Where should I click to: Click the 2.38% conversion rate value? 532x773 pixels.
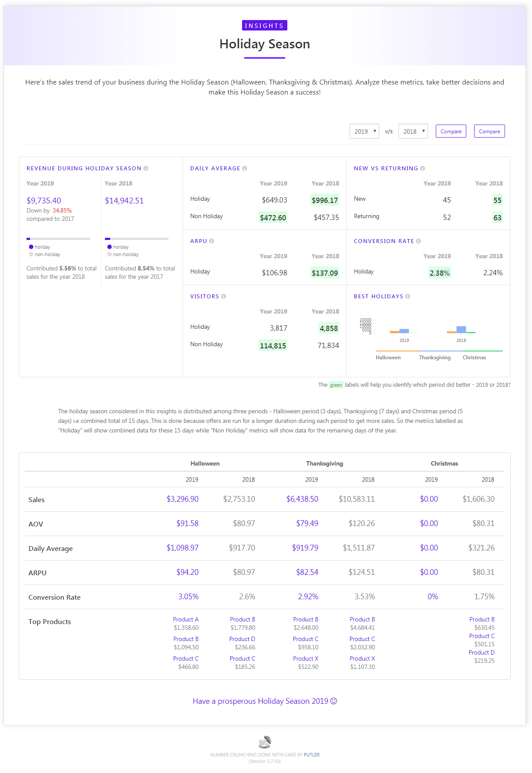(x=440, y=273)
